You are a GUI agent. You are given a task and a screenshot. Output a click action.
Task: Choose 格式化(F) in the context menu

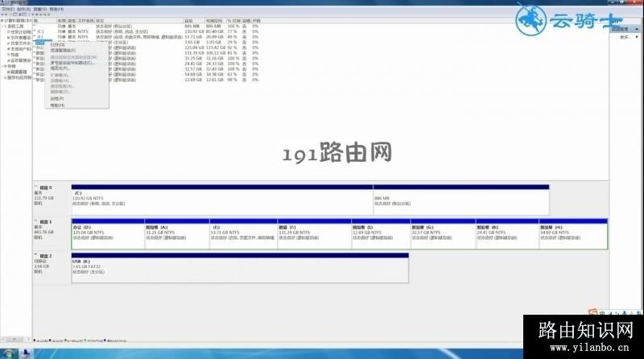pos(60,68)
